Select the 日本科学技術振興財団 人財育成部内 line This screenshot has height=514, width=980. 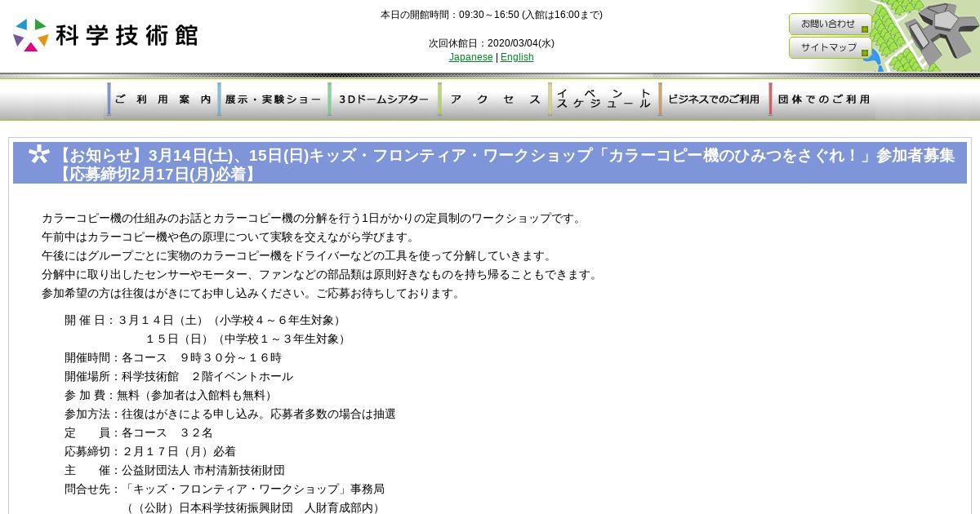coord(253,507)
